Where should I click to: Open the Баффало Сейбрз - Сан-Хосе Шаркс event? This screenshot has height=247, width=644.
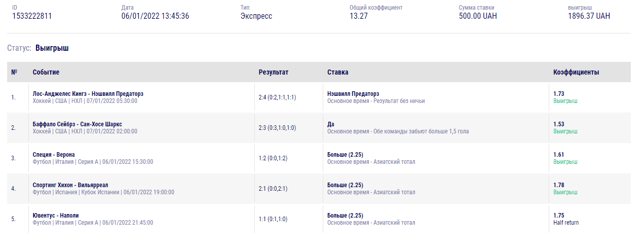coord(77,124)
